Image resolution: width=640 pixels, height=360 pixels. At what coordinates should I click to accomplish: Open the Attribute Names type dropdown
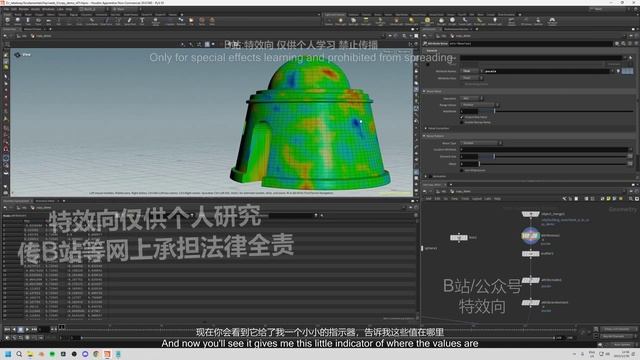(471, 71)
